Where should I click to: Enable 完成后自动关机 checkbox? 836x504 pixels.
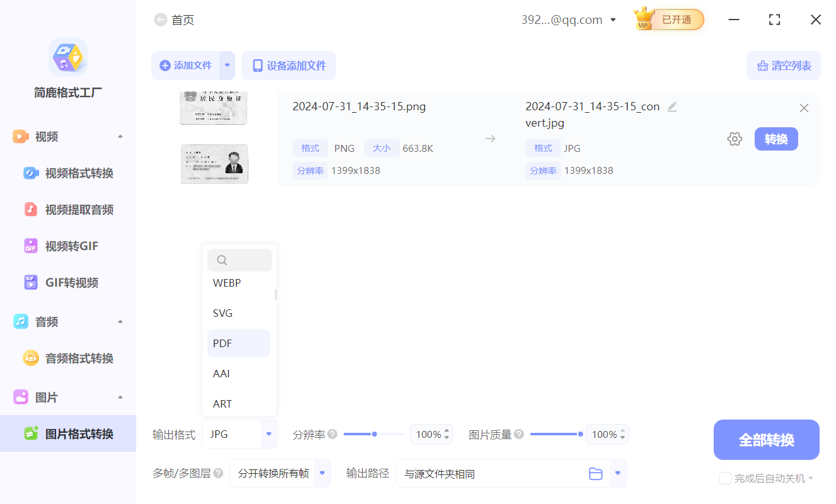(x=725, y=478)
